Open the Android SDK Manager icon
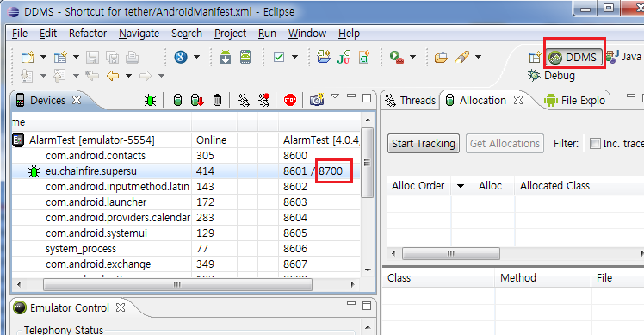Image resolution: width=644 pixels, height=335 pixels. 226,57
